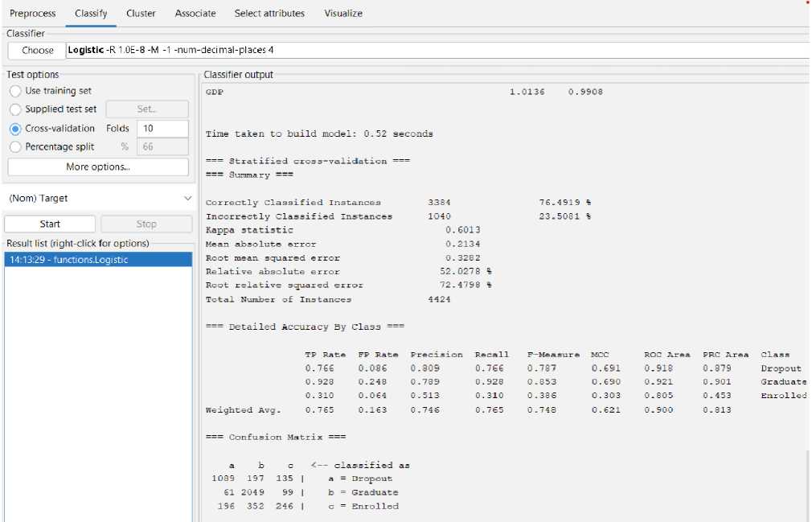The image size is (812, 522).
Task: Click the Choose classifier button
Action: (37, 50)
